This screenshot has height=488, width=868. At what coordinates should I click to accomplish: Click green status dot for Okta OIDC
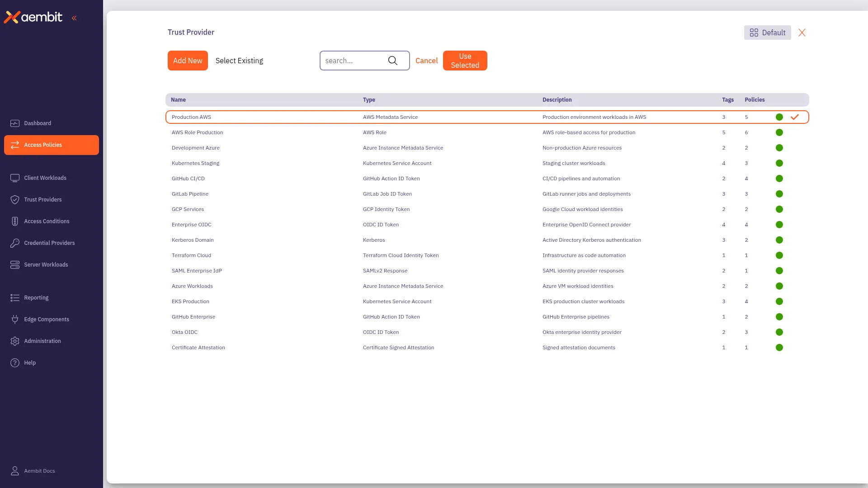(779, 332)
